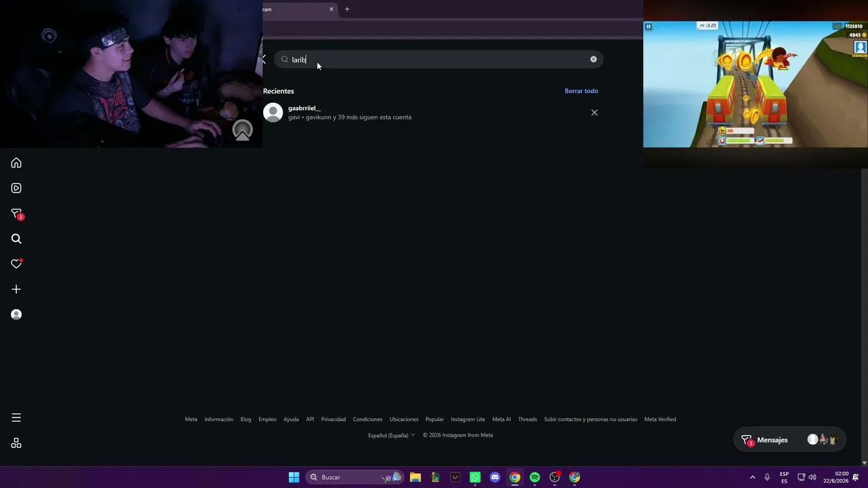Remove gaabrriiel__ from recent searches

[594, 113]
